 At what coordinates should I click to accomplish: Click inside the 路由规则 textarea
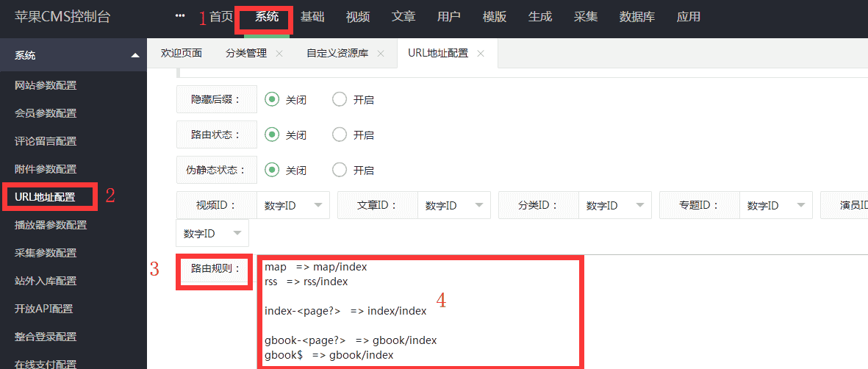tap(562, 312)
